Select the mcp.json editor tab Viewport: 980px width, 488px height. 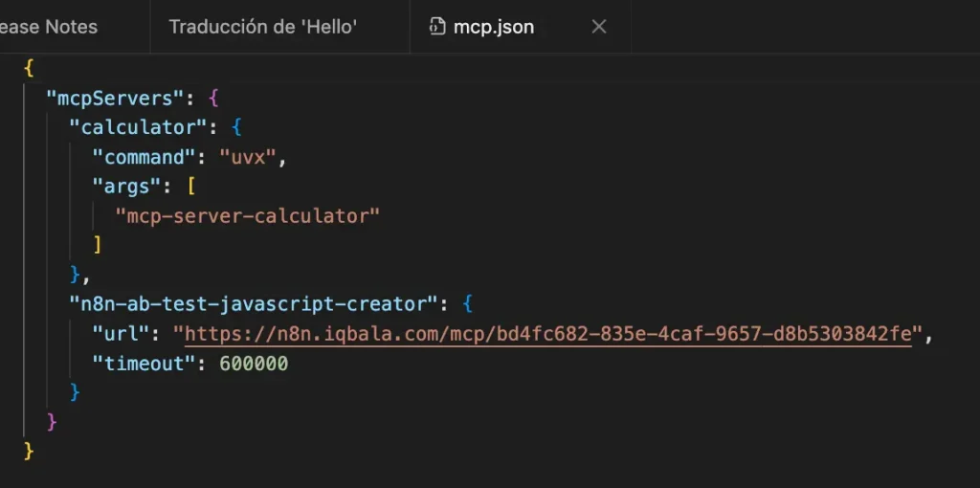(520, 27)
